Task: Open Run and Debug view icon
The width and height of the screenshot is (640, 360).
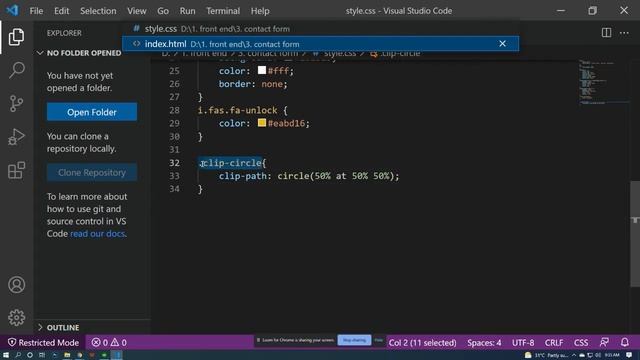Action: pyautogui.click(x=16, y=137)
